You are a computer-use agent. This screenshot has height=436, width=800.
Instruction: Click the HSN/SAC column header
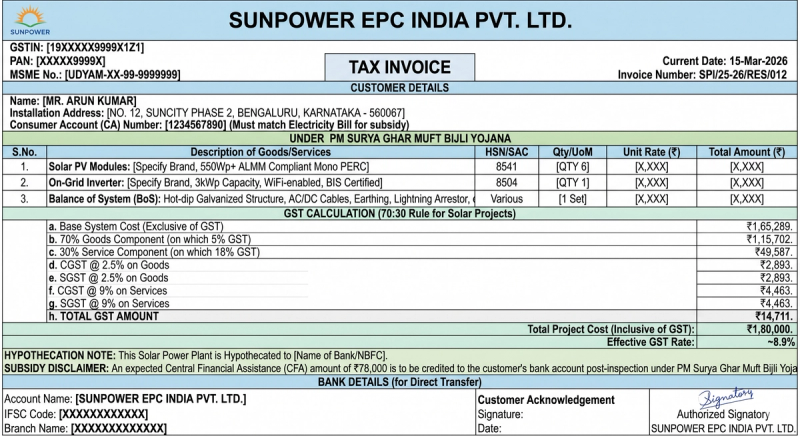pyautogui.click(x=507, y=152)
